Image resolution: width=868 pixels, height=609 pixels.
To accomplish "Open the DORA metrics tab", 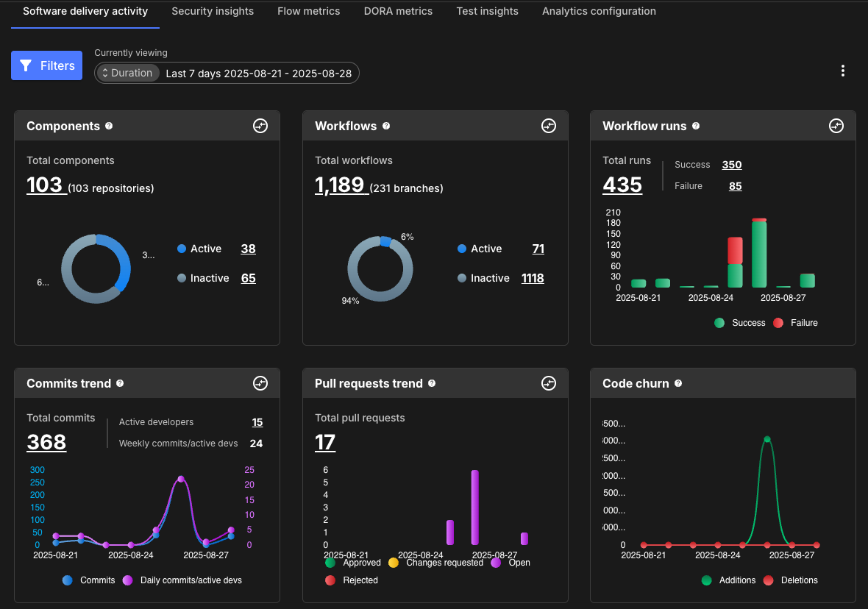I will coord(398,11).
